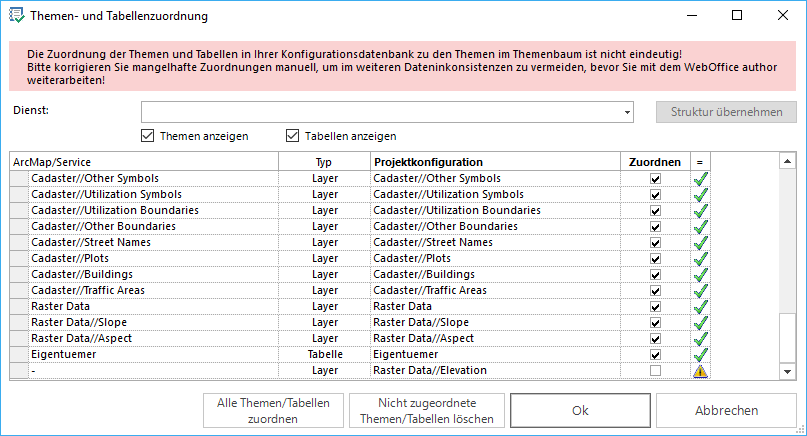
Task: Click the Struktur übernehmen button
Action: (726, 112)
